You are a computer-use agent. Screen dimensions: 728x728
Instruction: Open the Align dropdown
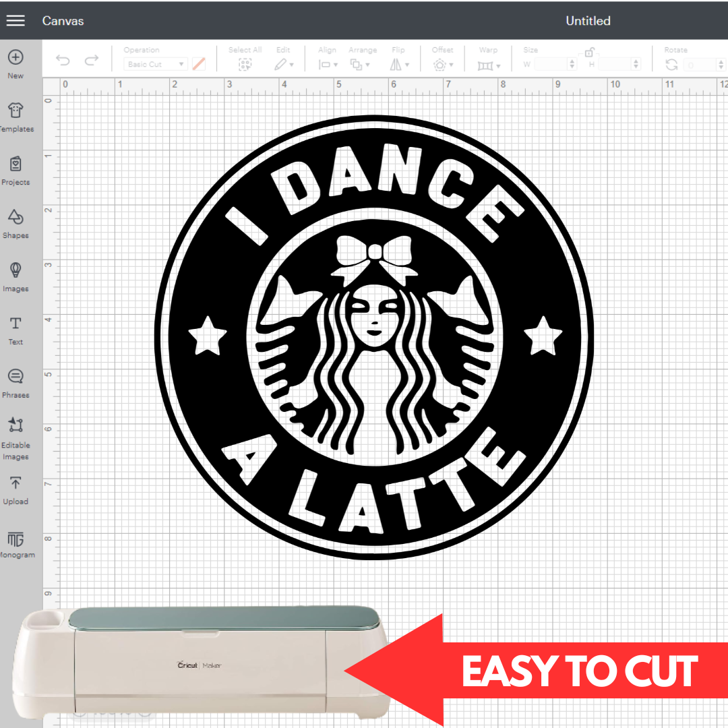[x=328, y=65]
